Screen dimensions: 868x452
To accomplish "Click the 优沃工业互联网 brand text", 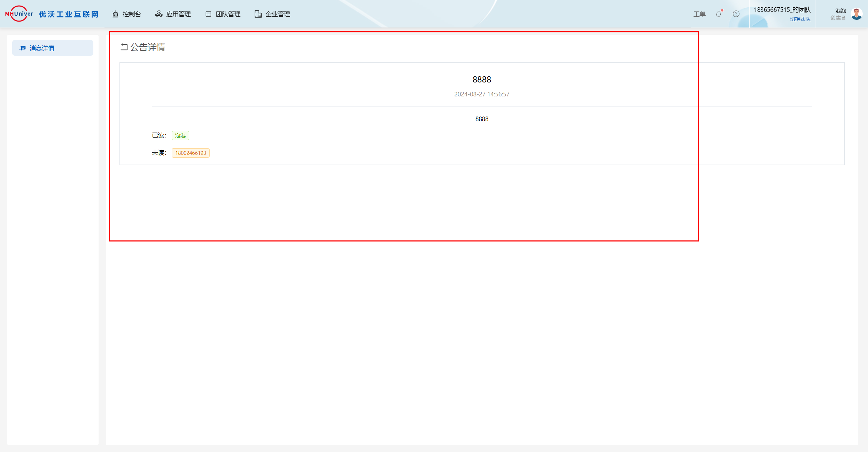I will pyautogui.click(x=69, y=14).
